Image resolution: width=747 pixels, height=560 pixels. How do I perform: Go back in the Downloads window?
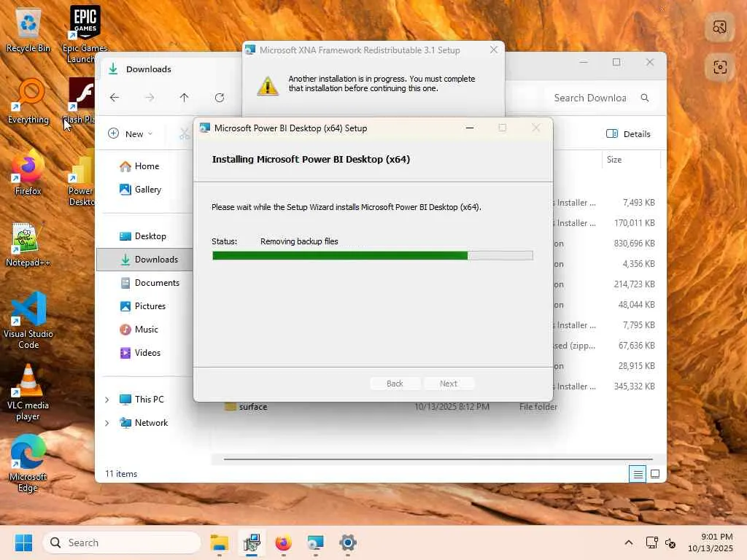click(x=115, y=98)
